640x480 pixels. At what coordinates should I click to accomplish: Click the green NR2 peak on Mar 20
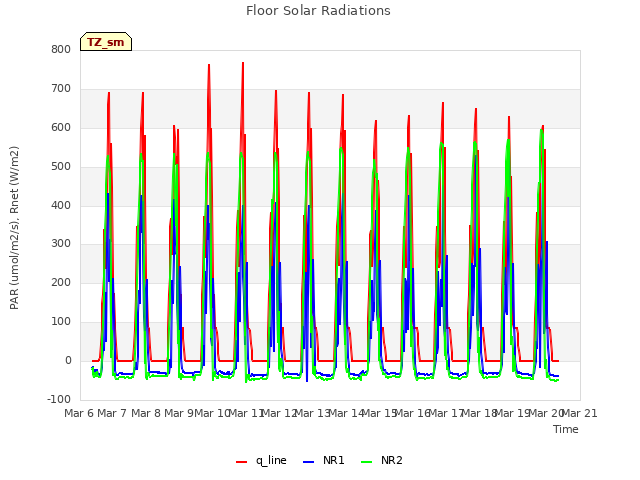coord(541,130)
